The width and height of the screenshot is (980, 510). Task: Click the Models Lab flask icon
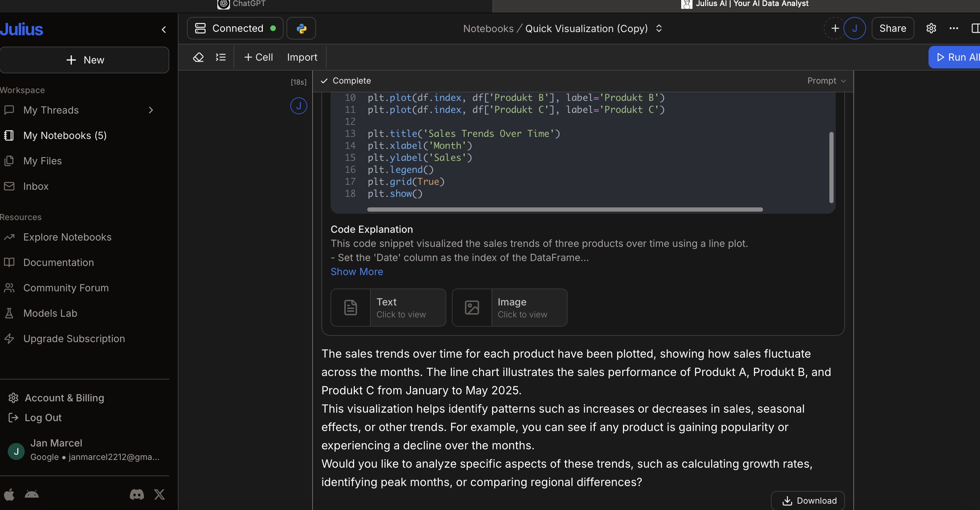(9, 314)
